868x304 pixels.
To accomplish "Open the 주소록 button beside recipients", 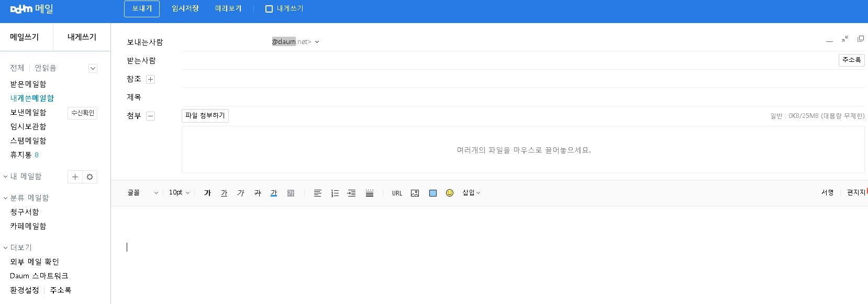I will coord(851,60).
